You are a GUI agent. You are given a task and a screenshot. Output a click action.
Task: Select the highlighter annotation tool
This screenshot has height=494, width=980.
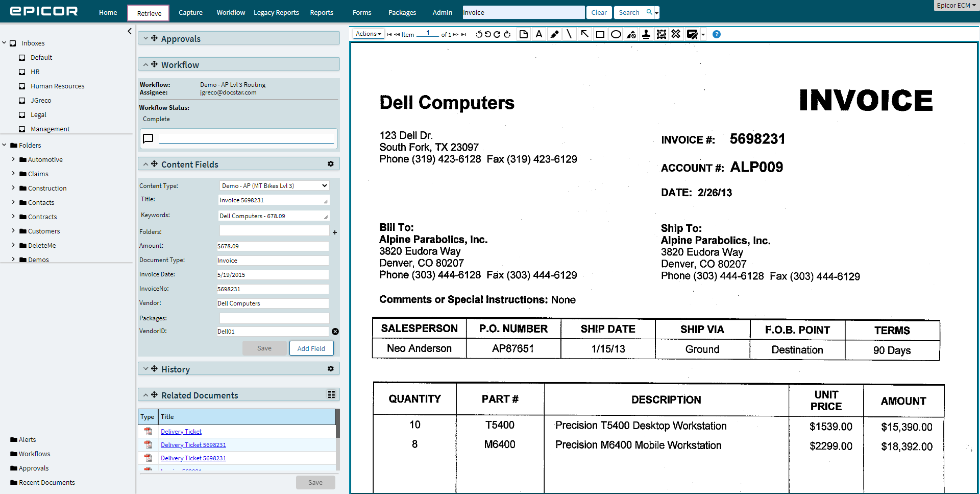(x=554, y=34)
